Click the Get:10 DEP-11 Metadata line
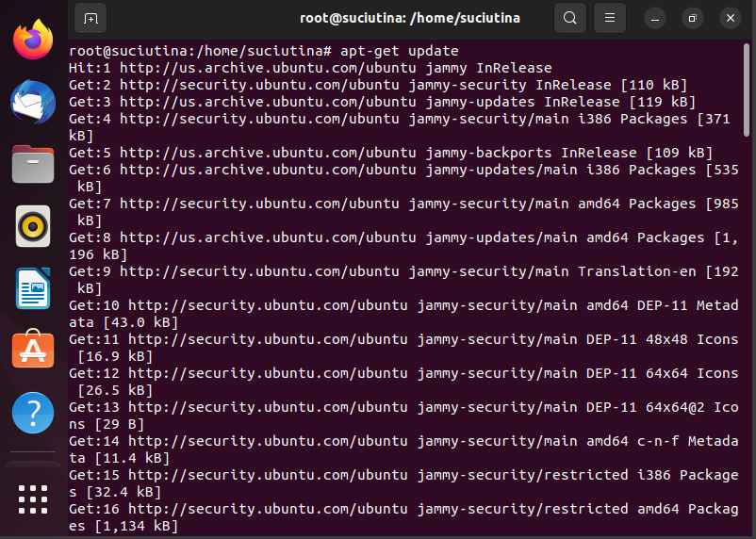Viewport: 756px width, 539px height. tap(403, 314)
